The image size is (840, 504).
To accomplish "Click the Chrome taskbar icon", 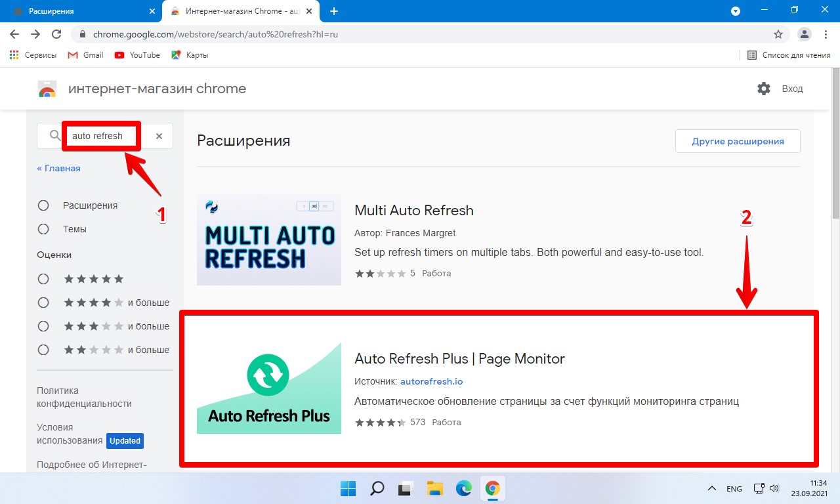I will coord(493,488).
